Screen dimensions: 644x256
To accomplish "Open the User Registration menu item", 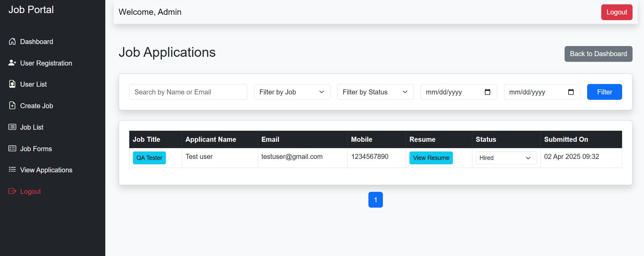I will click(x=46, y=63).
